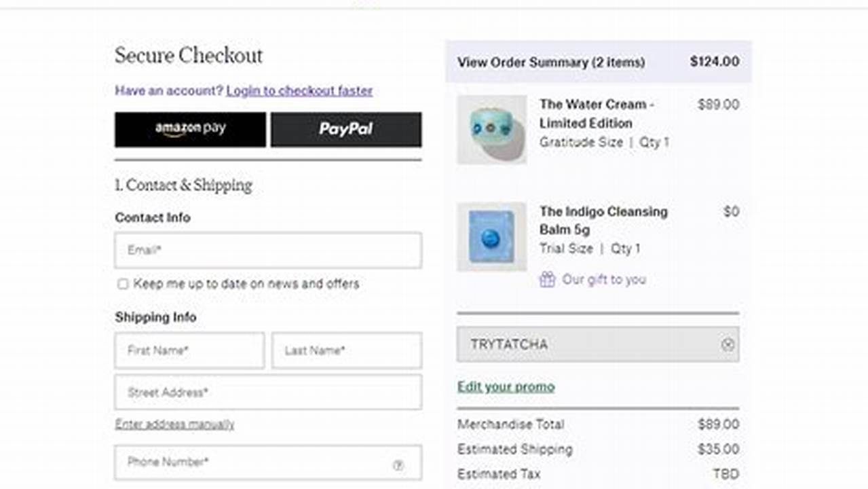Remove the TRYTATCHA promo code
Image resolution: width=868 pixels, height=489 pixels.
point(727,344)
